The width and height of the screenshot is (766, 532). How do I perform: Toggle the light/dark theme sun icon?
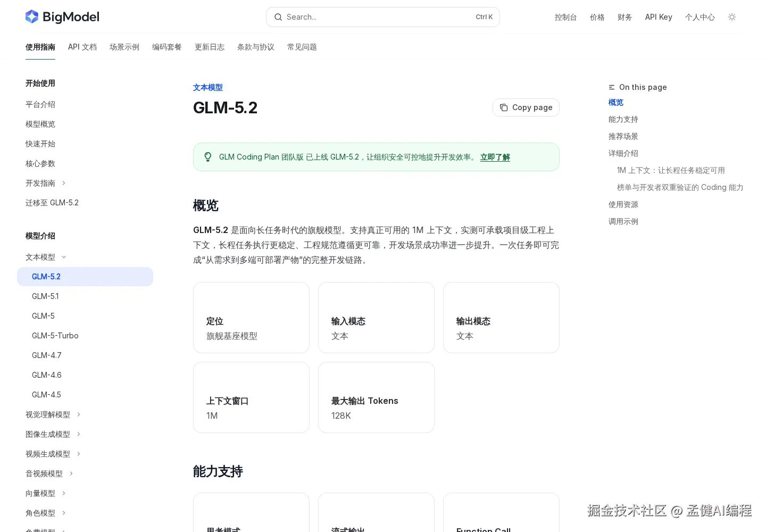click(732, 17)
